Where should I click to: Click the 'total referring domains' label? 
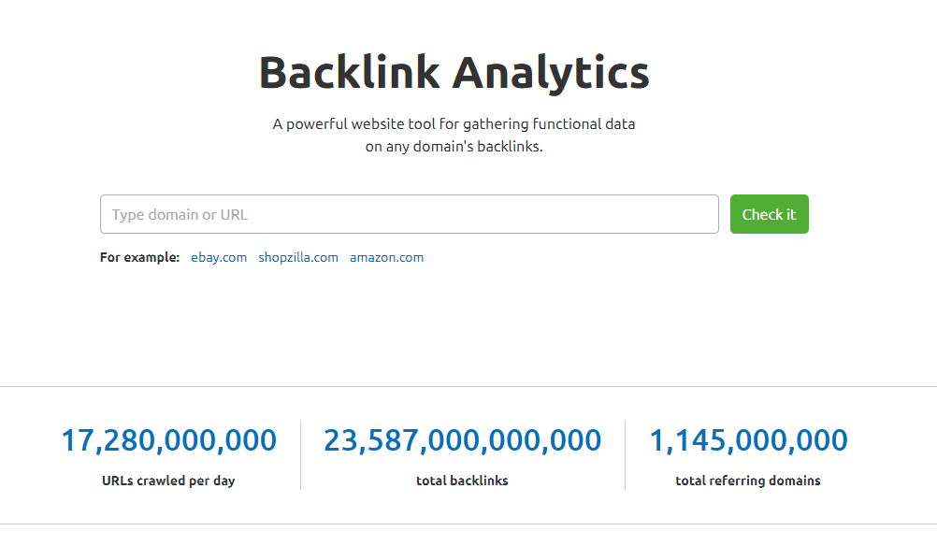748,481
